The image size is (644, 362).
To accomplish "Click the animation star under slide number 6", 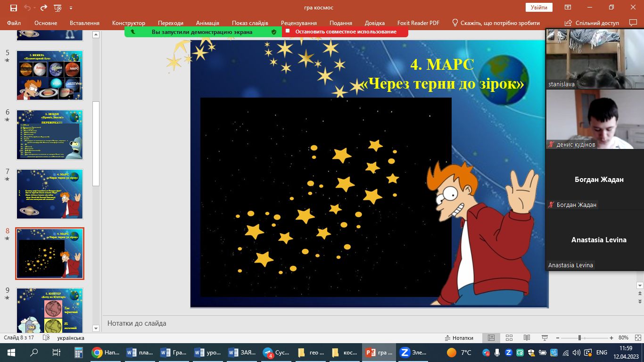I will (x=7, y=120).
